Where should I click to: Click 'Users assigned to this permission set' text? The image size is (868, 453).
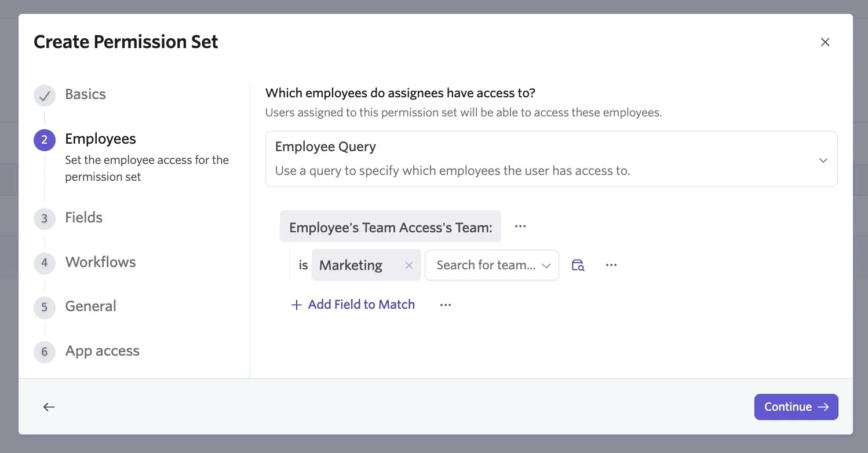[464, 112]
